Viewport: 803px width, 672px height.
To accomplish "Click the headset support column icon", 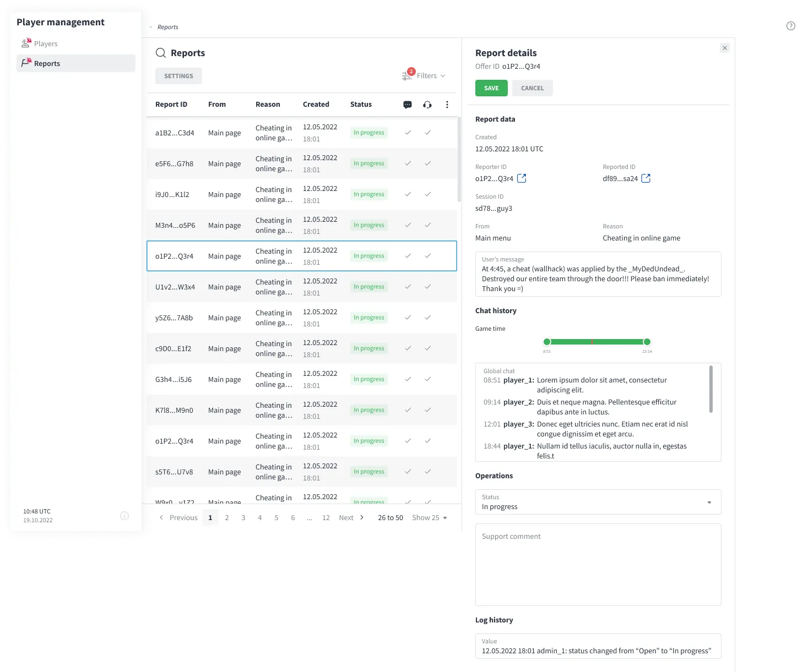I will pyautogui.click(x=427, y=105).
